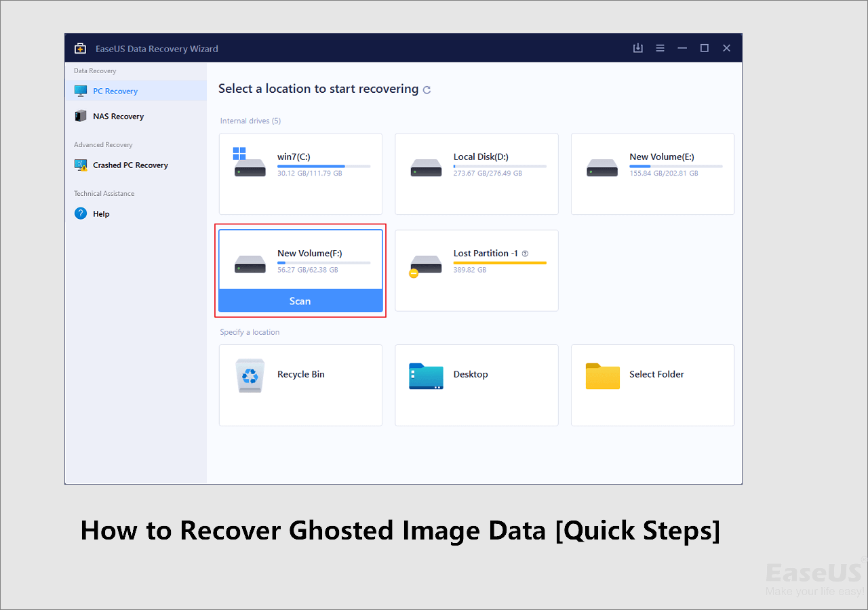
Task: Click the EaseUS Data Recovery Wizard title
Action: (156, 49)
